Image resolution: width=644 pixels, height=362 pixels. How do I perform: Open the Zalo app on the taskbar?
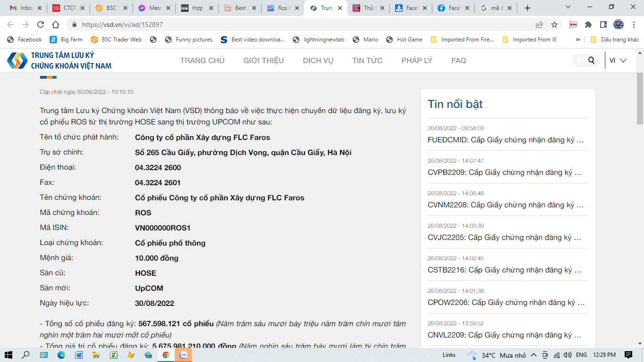[x=183, y=355]
